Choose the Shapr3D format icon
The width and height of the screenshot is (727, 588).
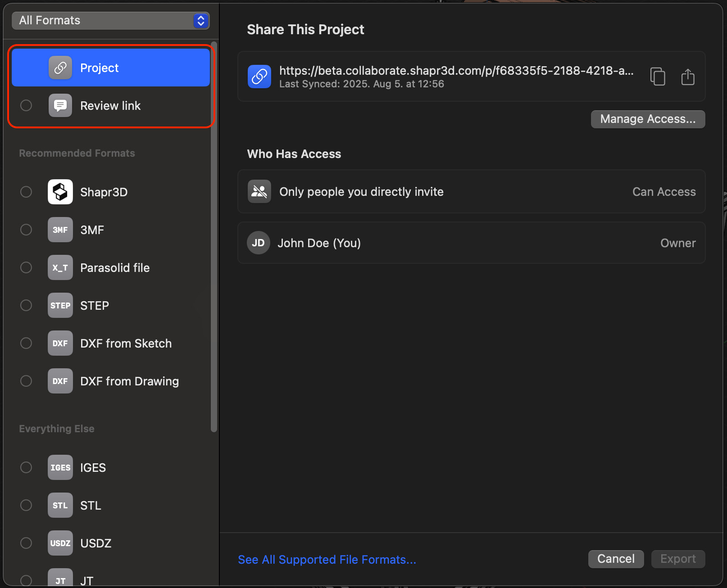tap(60, 192)
